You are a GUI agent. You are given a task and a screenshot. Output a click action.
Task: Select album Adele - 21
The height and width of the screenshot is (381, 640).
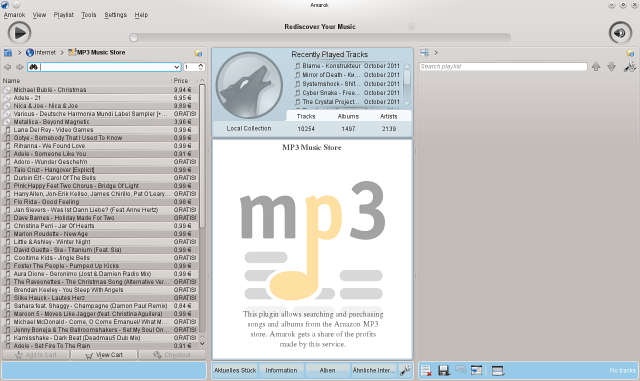(100, 98)
